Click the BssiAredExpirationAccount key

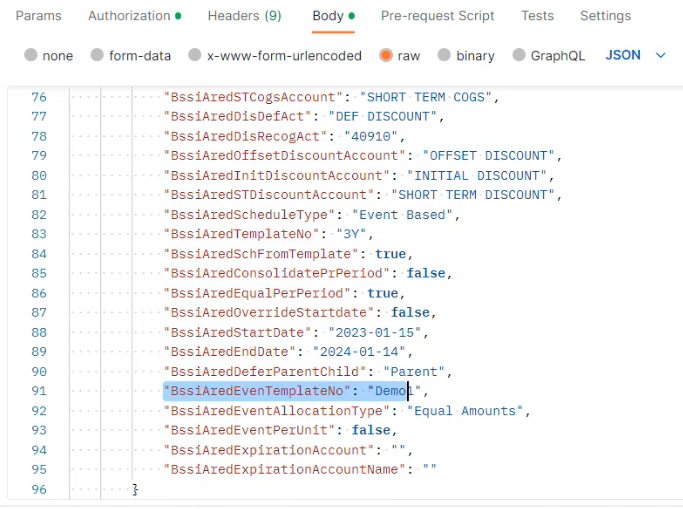268,450
